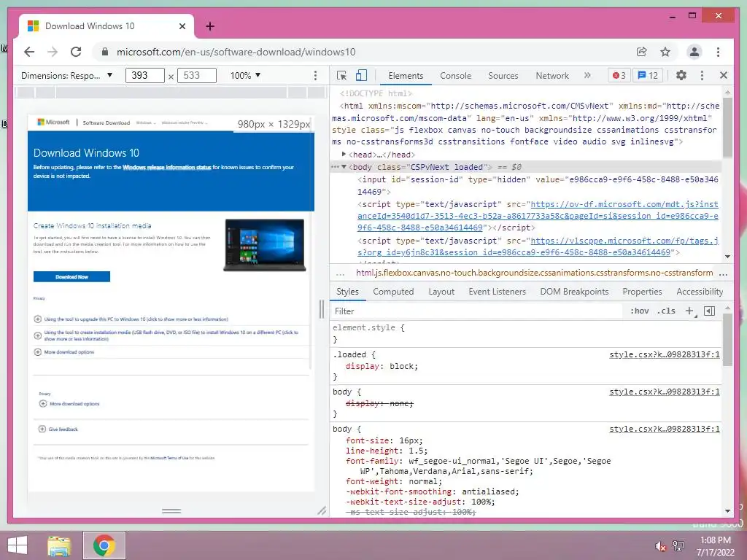Click the 3 errors badge
The height and width of the screenshot is (560, 747).
pos(619,75)
